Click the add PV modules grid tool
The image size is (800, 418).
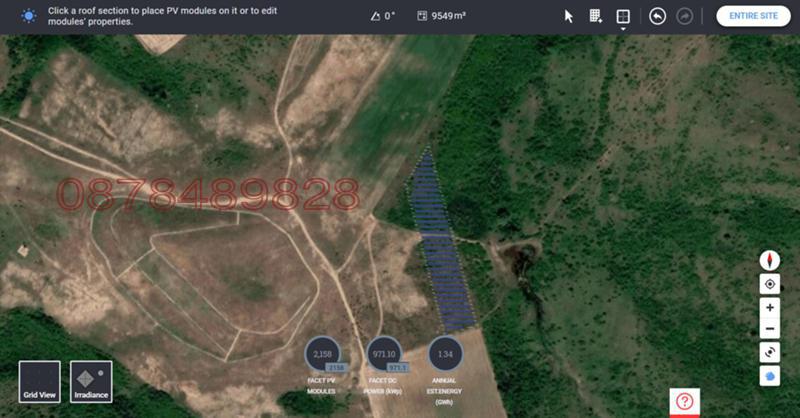point(596,16)
